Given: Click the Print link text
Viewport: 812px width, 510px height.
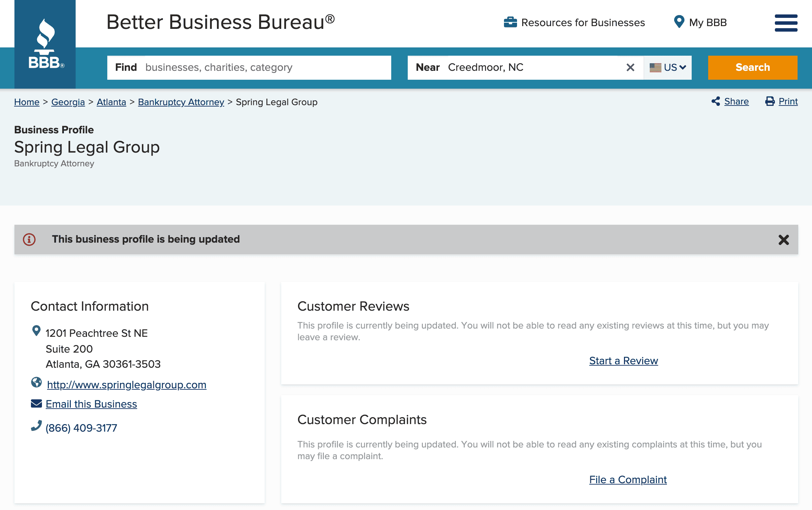Looking at the screenshot, I should tap(788, 101).
